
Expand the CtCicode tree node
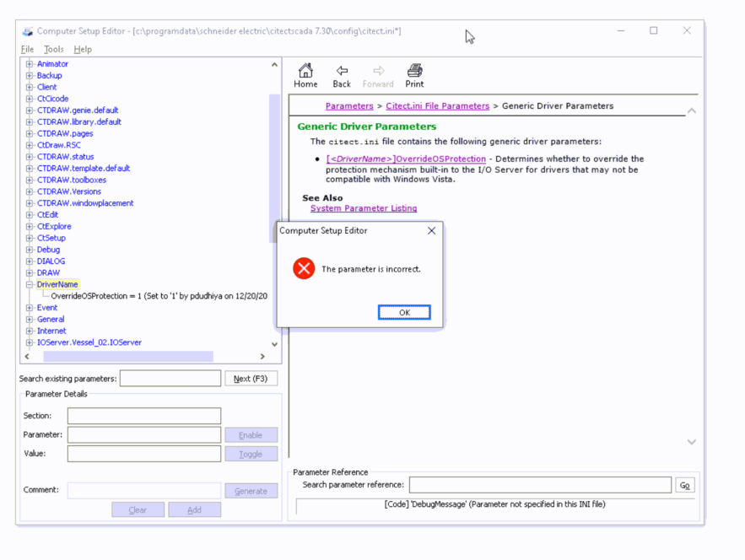[x=30, y=99]
